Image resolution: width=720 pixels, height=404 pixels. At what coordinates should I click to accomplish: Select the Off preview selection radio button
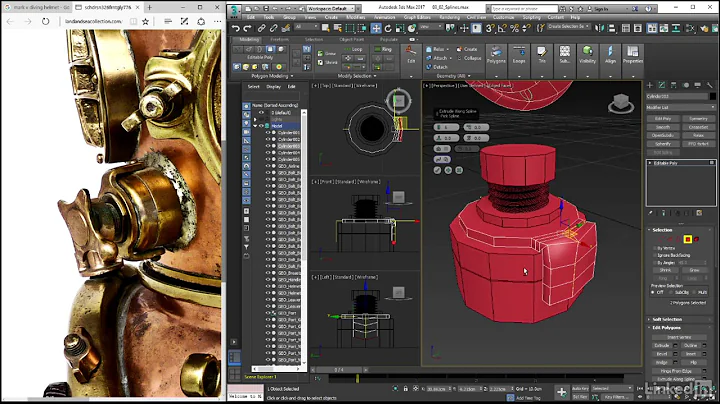pyautogui.click(x=652, y=292)
